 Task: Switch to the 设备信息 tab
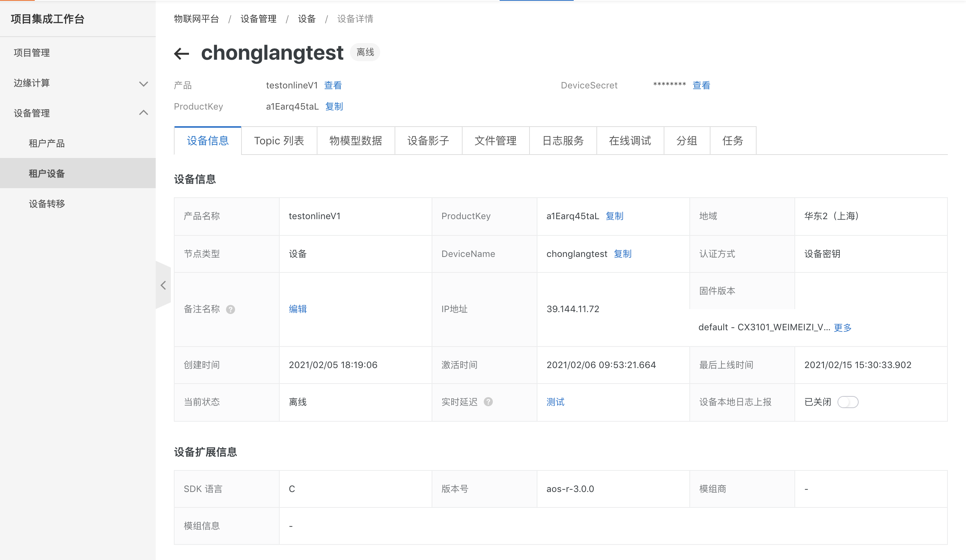point(208,141)
